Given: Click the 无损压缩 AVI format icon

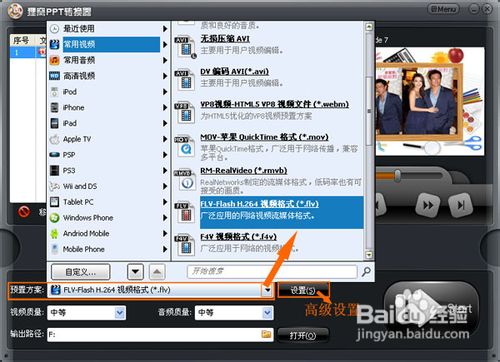Looking at the screenshot, I should pos(185,47).
